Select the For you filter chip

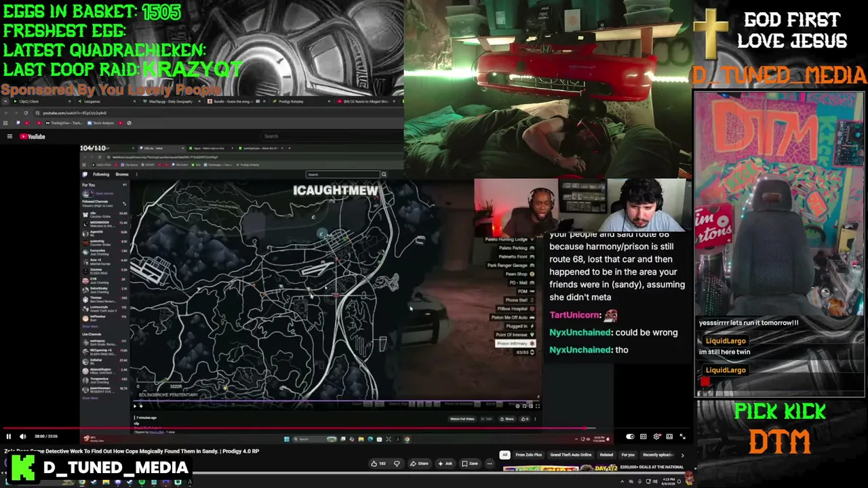pyautogui.click(x=628, y=455)
